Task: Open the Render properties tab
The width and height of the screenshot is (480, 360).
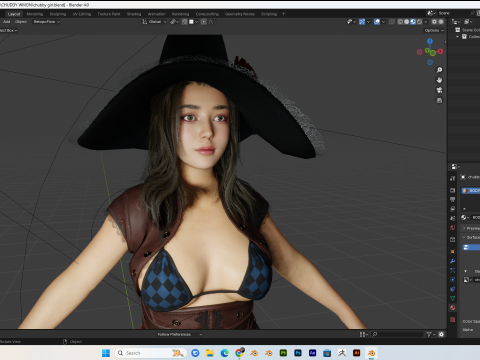Action: pos(452,190)
